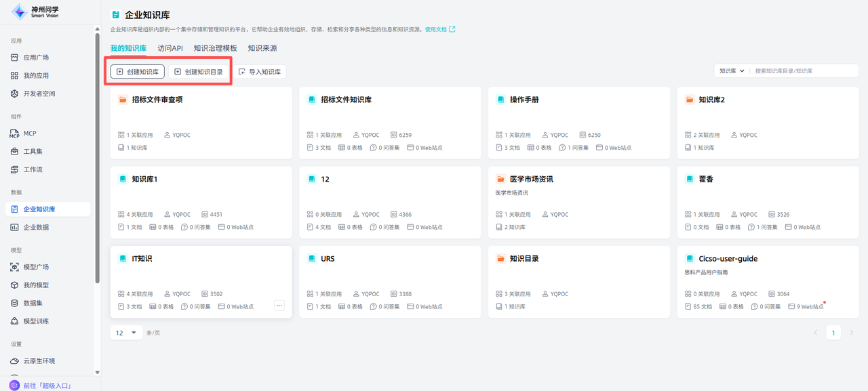Switch to the 访问API tab
This screenshot has width=868, height=391.
coord(170,49)
